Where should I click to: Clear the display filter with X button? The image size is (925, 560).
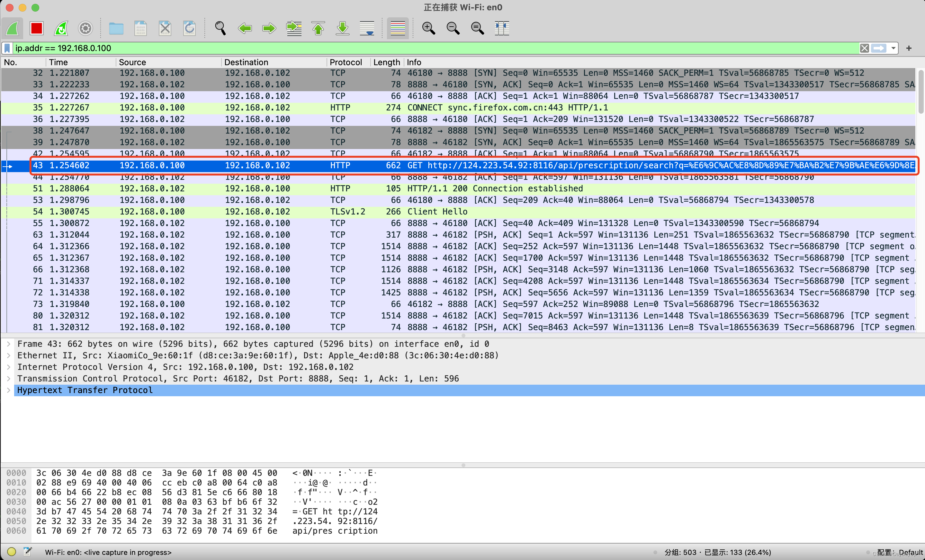click(864, 48)
